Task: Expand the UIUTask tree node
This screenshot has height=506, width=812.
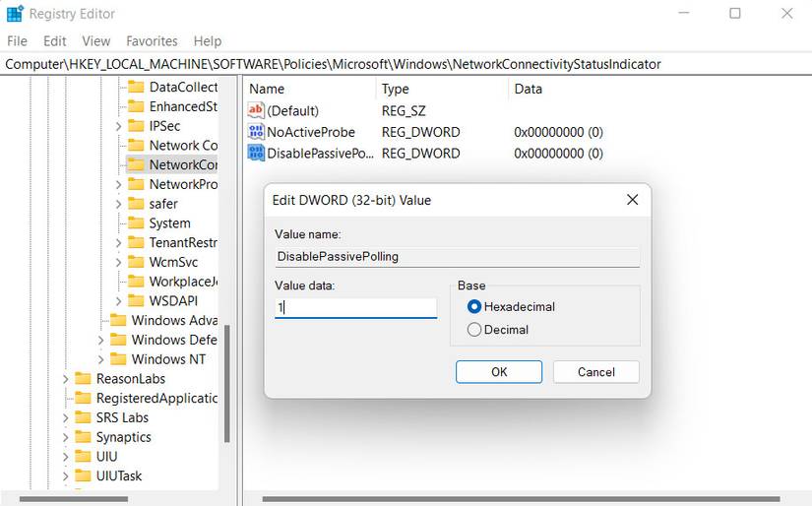Action: (66, 475)
